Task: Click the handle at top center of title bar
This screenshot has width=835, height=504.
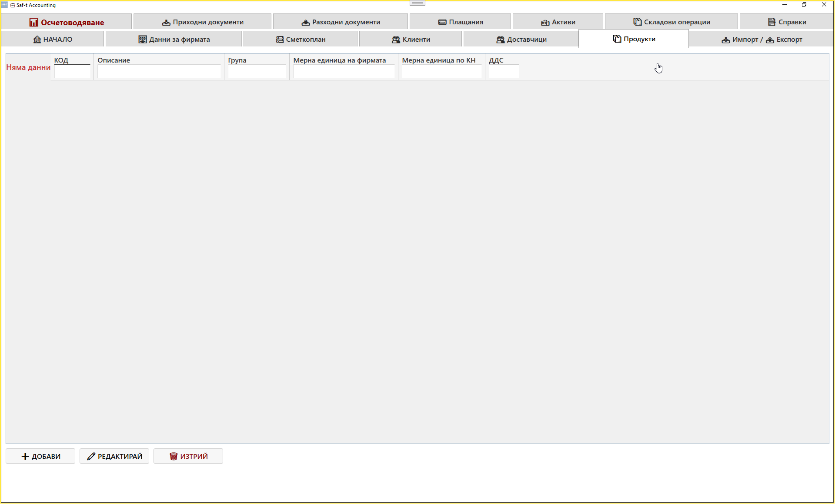Action: click(417, 3)
